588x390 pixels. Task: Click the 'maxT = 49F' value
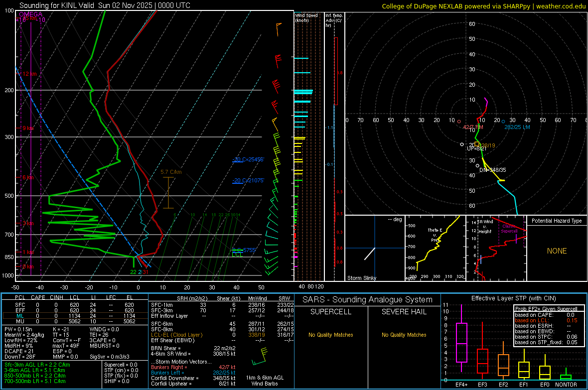66,346
